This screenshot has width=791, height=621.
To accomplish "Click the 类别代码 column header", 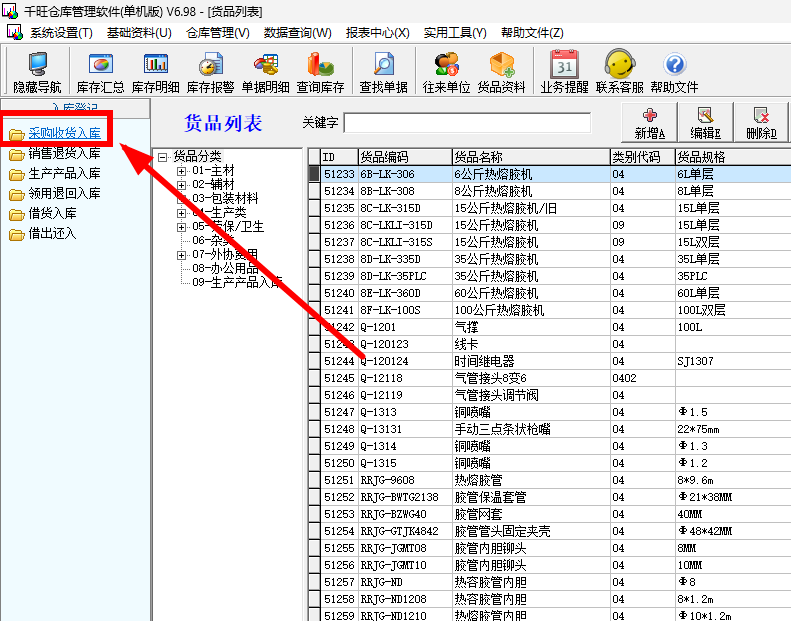I will click(x=643, y=157).
